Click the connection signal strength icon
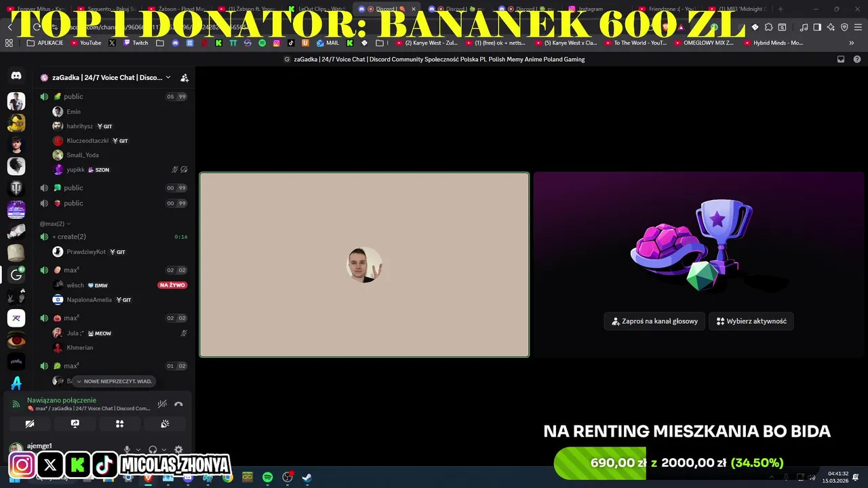868x488 pixels. coord(16,404)
